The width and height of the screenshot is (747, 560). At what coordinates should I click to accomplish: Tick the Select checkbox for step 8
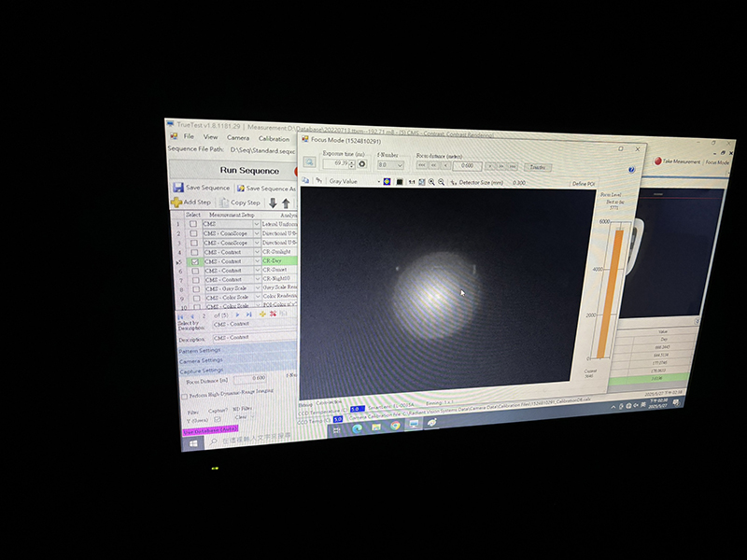[x=196, y=289]
